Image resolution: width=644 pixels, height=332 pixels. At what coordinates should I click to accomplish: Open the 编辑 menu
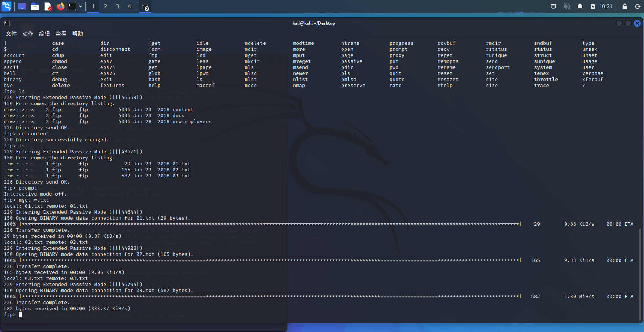(x=44, y=34)
